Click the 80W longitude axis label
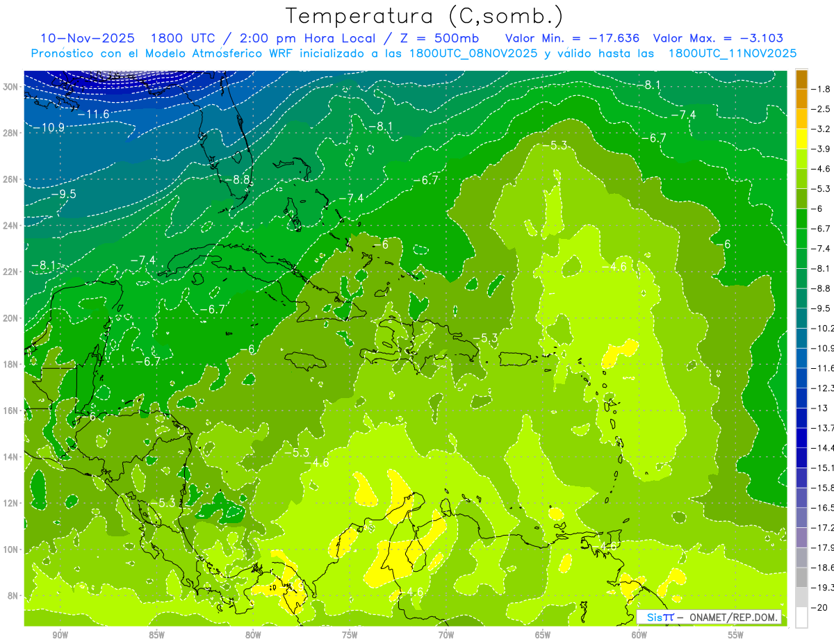This screenshot has height=644, width=834. click(x=254, y=634)
